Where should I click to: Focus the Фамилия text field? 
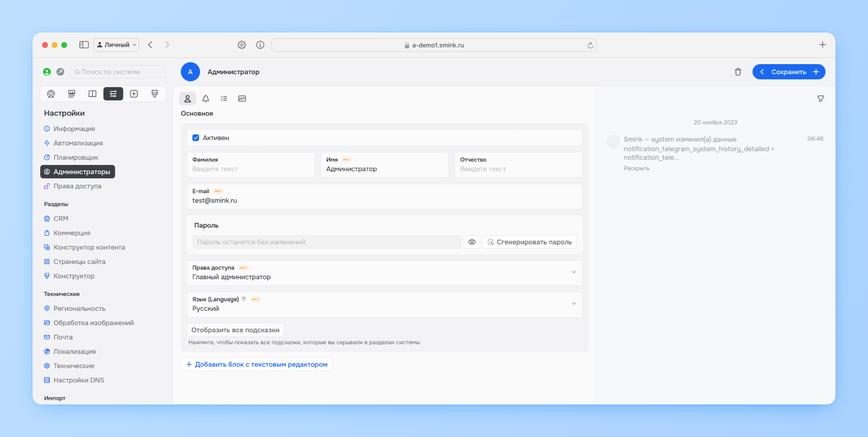pyautogui.click(x=251, y=165)
